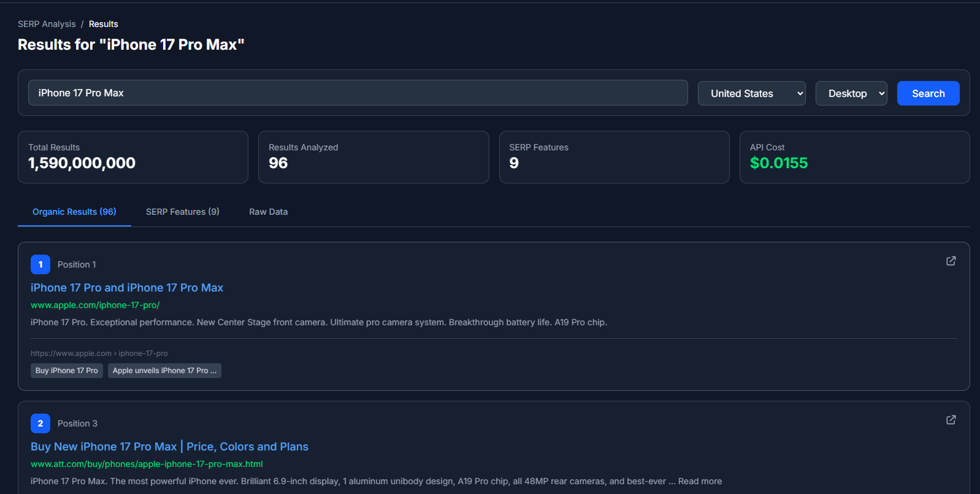Click the blue Search button
Screen dimensions: 980x494
(928, 93)
